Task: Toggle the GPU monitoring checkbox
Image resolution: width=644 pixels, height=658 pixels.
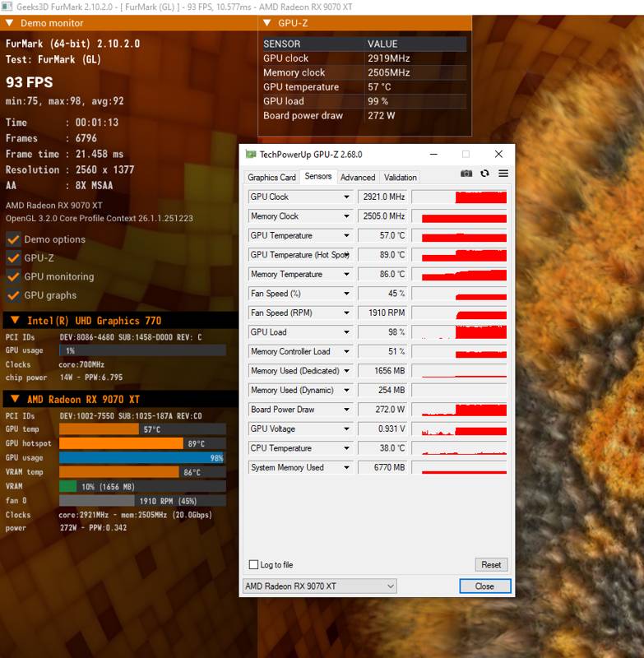Action: tap(13, 276)
